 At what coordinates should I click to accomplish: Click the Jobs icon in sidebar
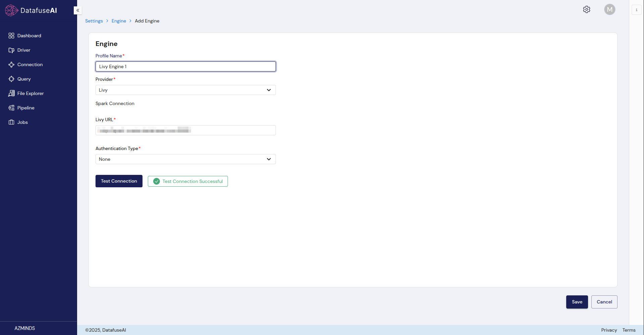[11, 122]
